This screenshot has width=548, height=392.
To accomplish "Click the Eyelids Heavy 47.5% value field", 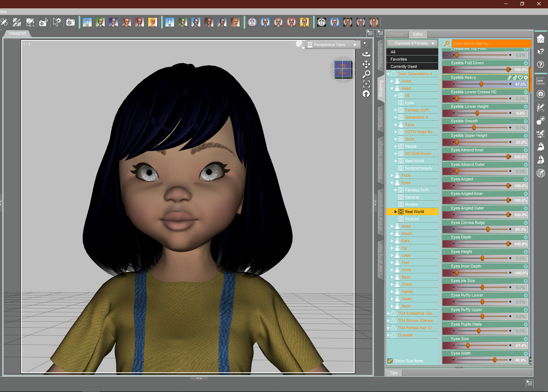I will pyautogui.click(x=520, y=84).
